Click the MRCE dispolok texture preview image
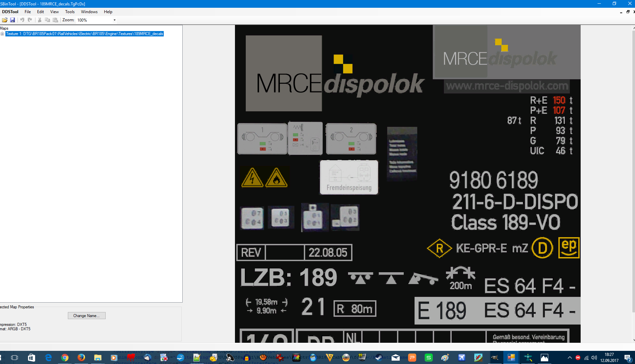This screenshot has height=364, width=635. 408,184
